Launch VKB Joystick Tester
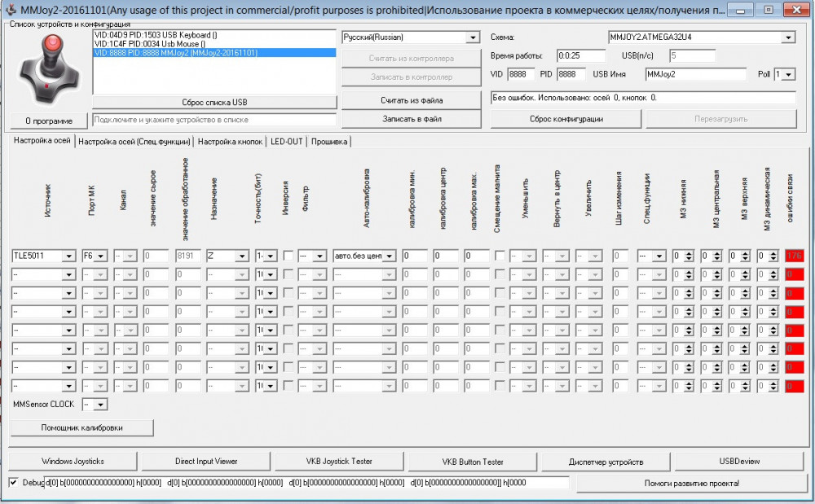Image resolution: width=815 pixels, height=504 pixels. (x=338, y=462)
